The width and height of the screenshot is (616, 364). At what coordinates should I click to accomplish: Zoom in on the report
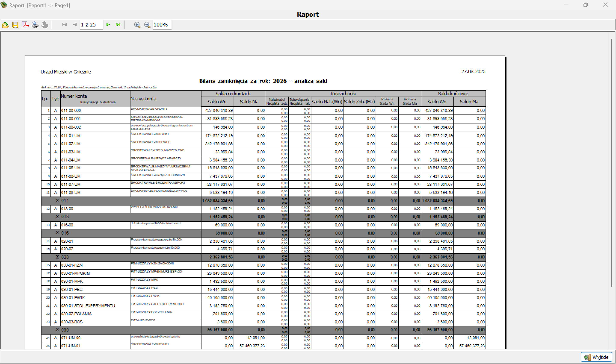pyautogui.click(x=137, y=25)
